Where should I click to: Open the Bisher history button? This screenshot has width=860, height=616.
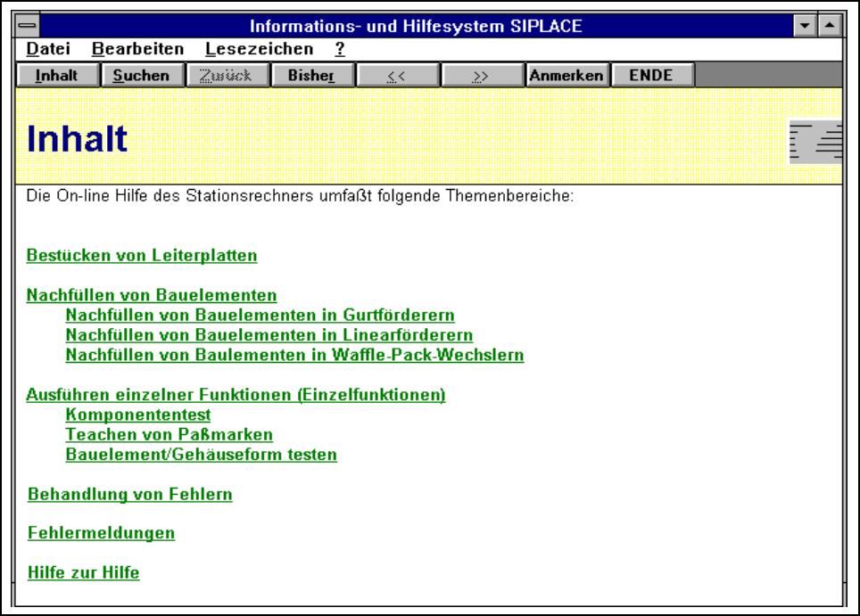(x=311, y=76)
